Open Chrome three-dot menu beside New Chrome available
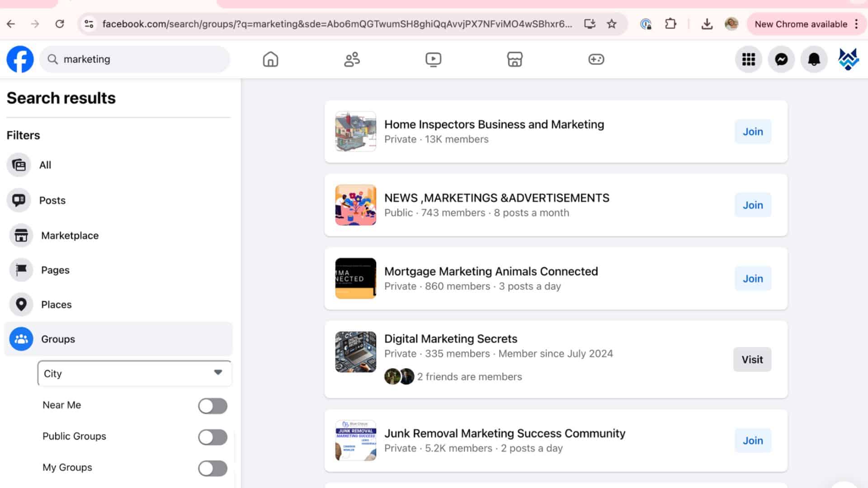Viewport: 868px width, 488px height. (x=857, y=24)
